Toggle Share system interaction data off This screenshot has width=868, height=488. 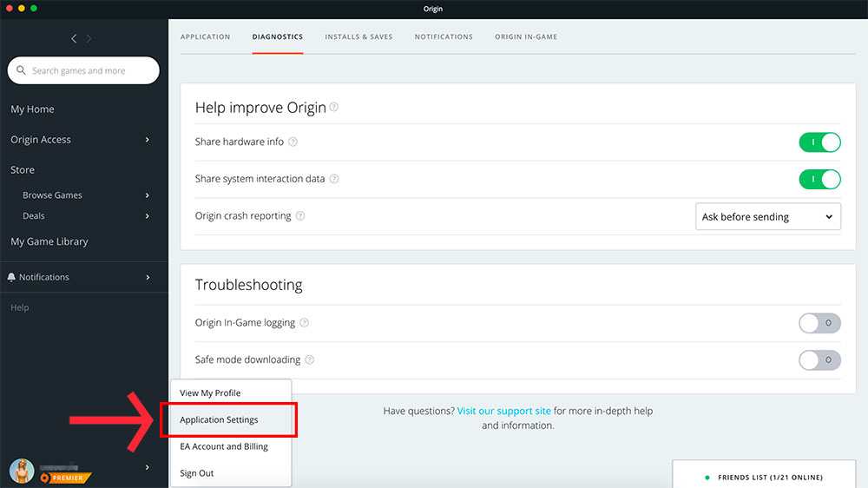(x=819, y=180)
